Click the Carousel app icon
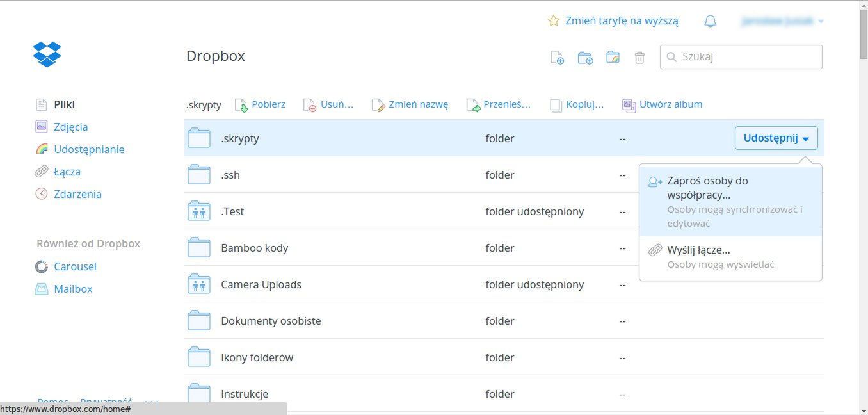Screen dimensions: 868x415 (x=42, y=266)
